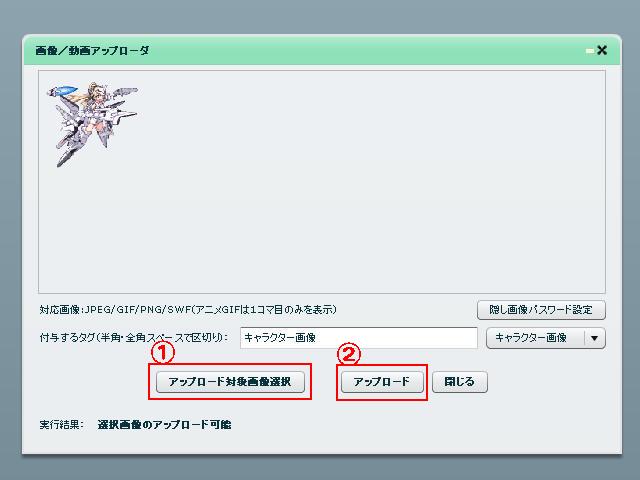Close the uploader with the X icon

pos(602,50)
